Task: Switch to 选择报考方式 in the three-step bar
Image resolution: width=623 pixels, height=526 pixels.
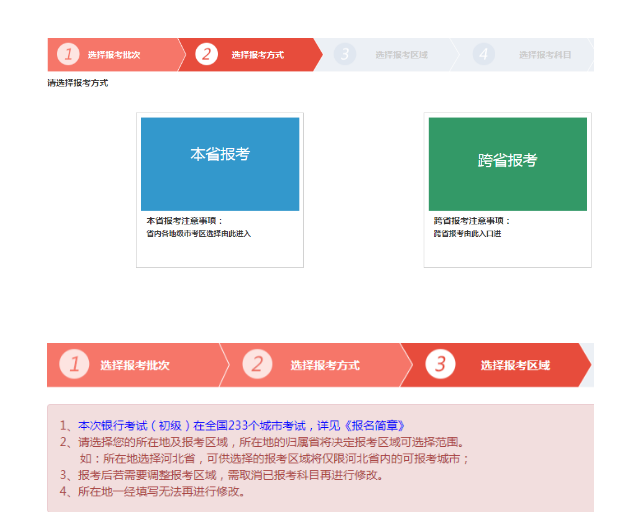Action: (325, 366)
